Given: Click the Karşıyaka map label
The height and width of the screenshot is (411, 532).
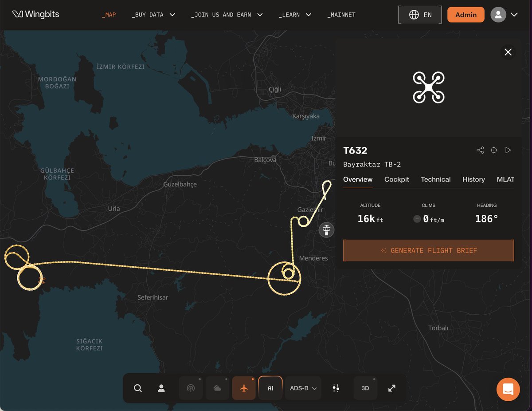Looking at the screenshot, I should click(306, 116).
